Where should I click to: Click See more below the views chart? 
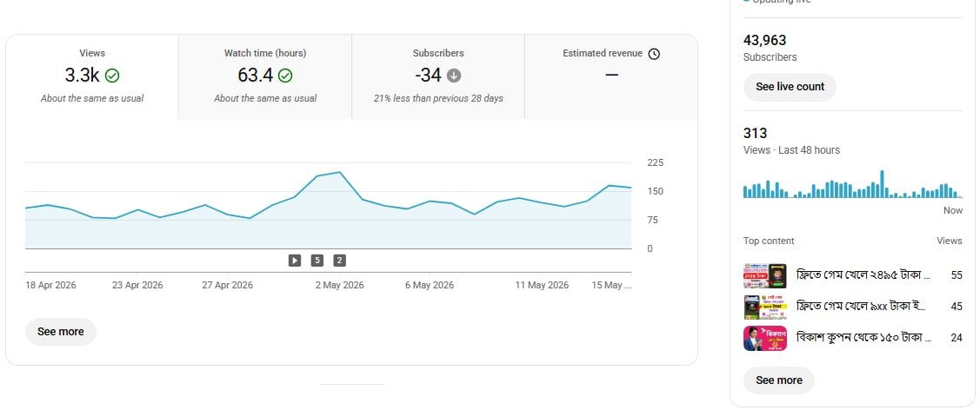tap(61, 331)
